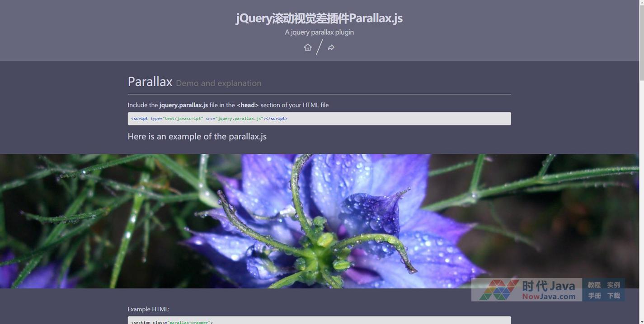This screenshot has width=644, height=324.
Task: Click the "Demo and explanation" subheading
Action: pyautogui.click(x=218, y=83)
